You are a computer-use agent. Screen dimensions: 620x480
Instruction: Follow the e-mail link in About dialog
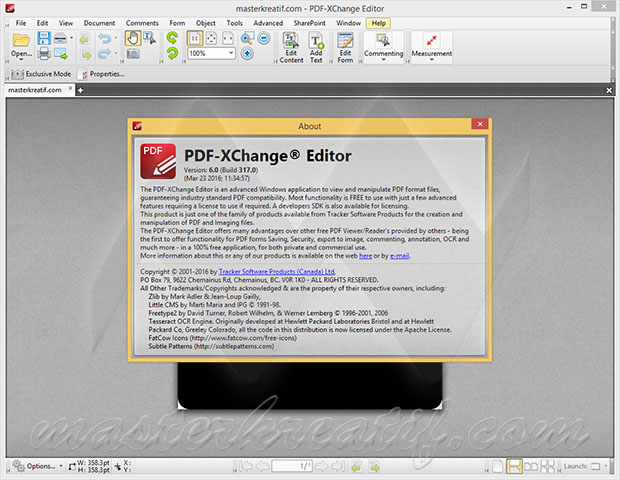399,256
